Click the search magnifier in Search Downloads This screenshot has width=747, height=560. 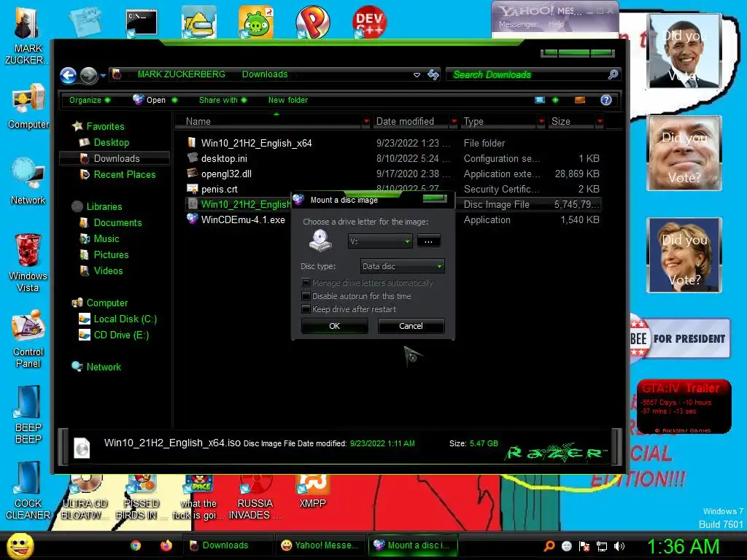click(x=613, y=74)
